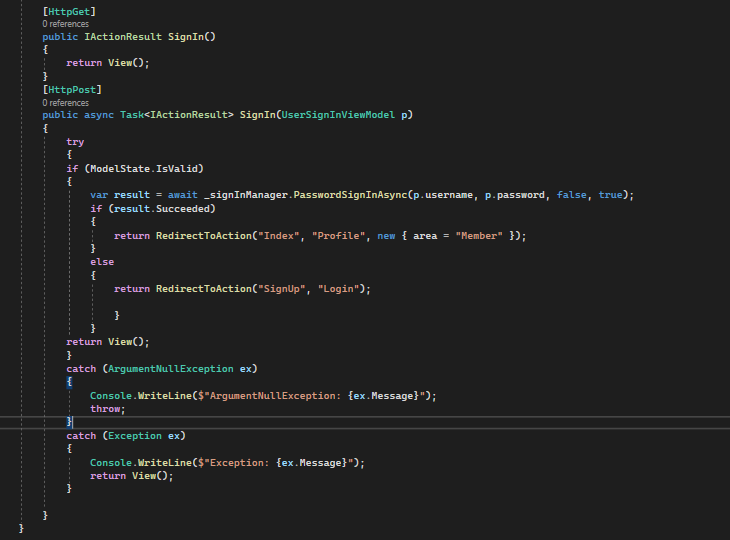The height and width of the screenshot is (540, 730).
Task: Click the highlighted opening brace after catch (ArgumentNullException ex)
Action: coord(69,382)
